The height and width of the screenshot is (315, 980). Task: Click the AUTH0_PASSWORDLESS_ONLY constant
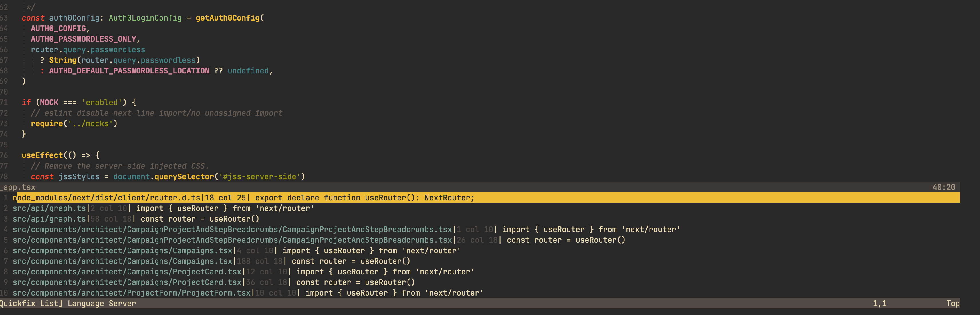[x=84, y=39]
